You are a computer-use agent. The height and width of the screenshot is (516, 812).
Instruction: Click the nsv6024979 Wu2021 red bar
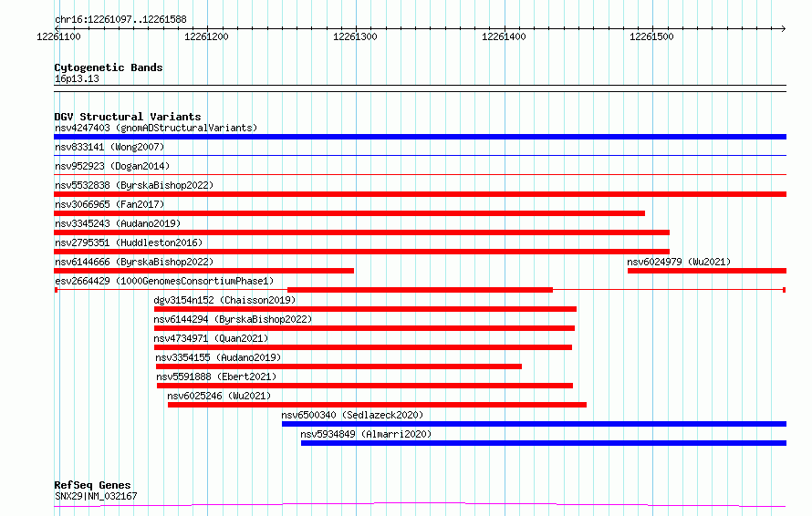707,271
